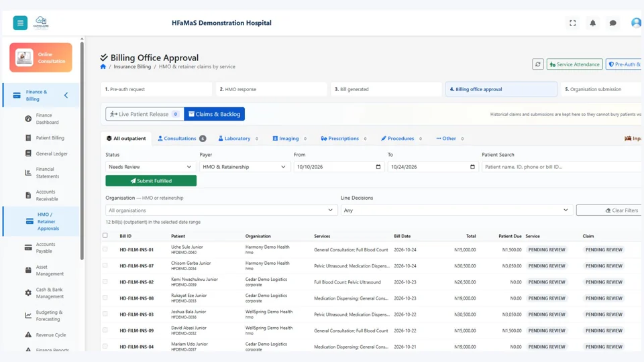Select checkbox for bill HD-FILM-INS-02

point(105,282)
